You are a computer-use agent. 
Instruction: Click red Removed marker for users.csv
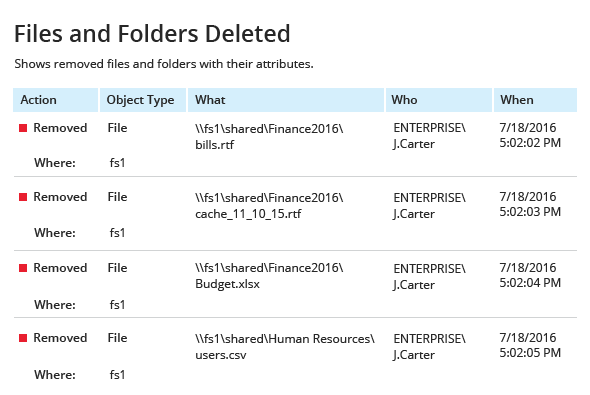(x=23, y=338)
